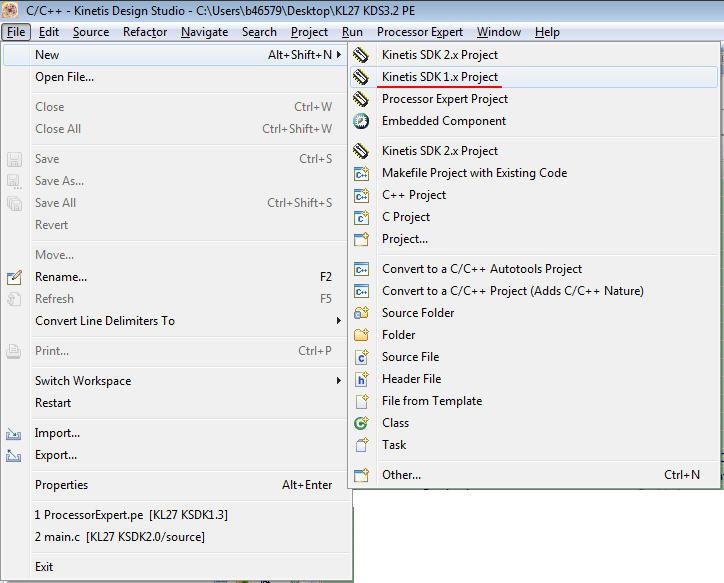
Task: Open the Edit menu
Action: click(48, 32)
